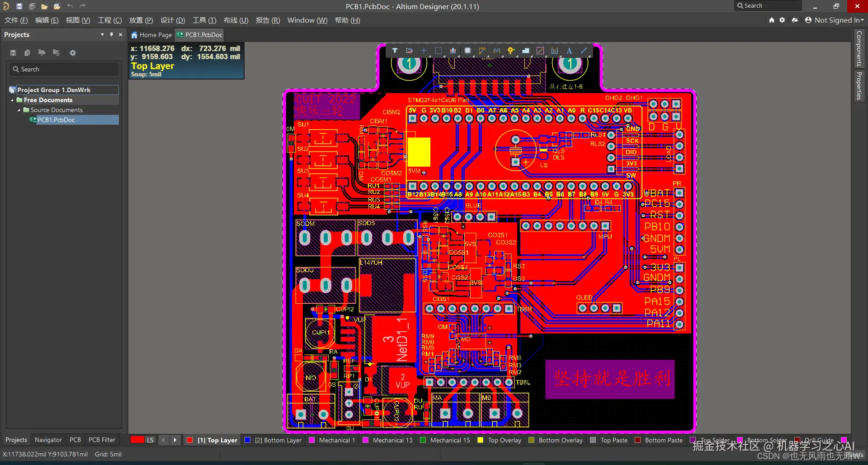This screenshot has width=868, height=465.
Task: Toggle the LS layer set button
Action: (150, 440)
